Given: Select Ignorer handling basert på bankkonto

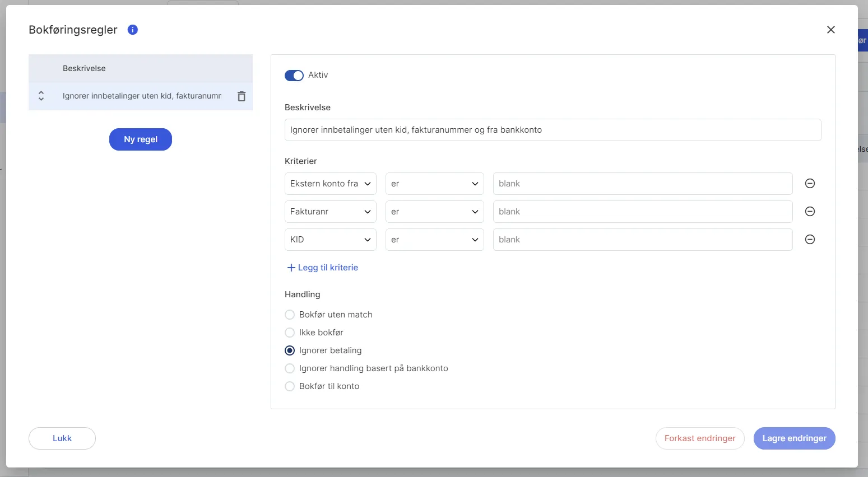Looking at the screenshot, I should coord(290,368).
